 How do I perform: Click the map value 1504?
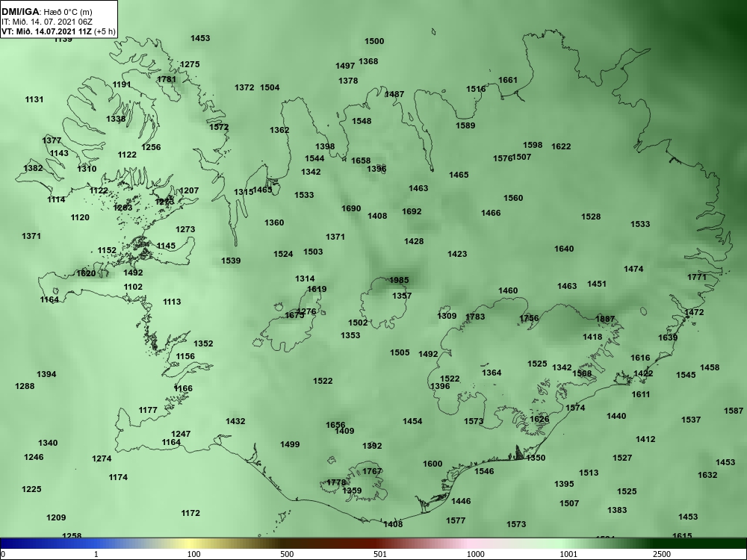(x=270, y=87)
